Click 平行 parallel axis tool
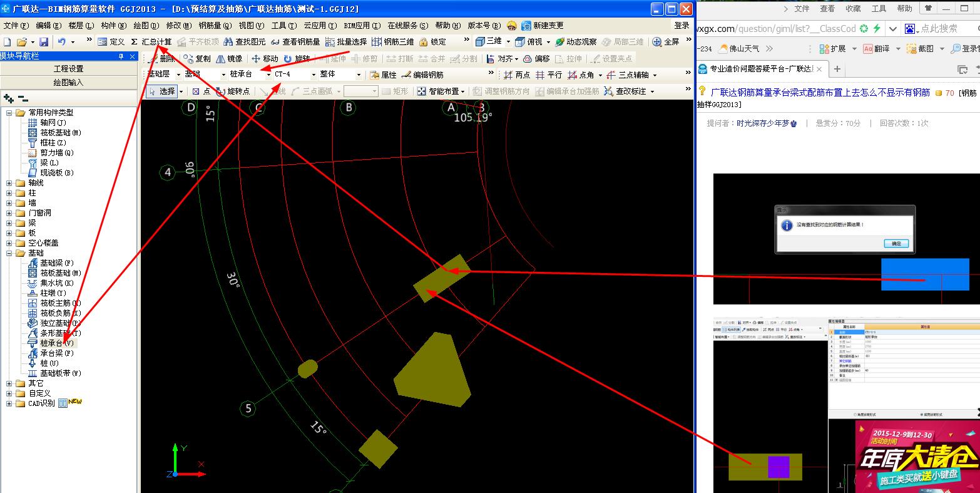The image size is (980, 493). click(x=548, y=75)
